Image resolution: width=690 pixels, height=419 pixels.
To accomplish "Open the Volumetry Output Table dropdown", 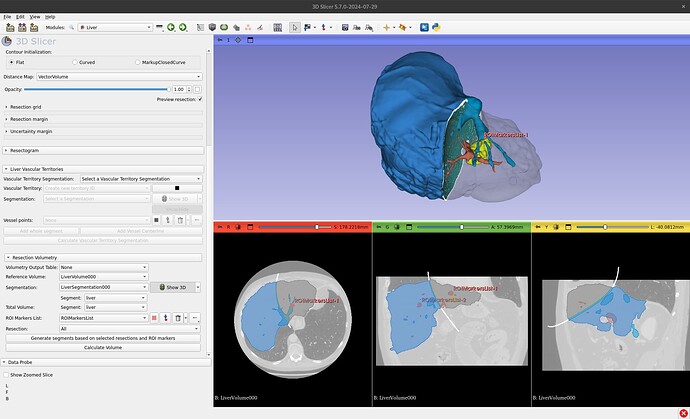I will click(104, 267).
